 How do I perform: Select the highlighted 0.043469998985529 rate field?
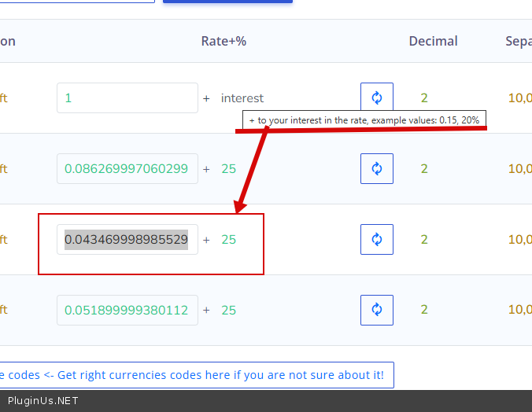[x=127, y=240]
